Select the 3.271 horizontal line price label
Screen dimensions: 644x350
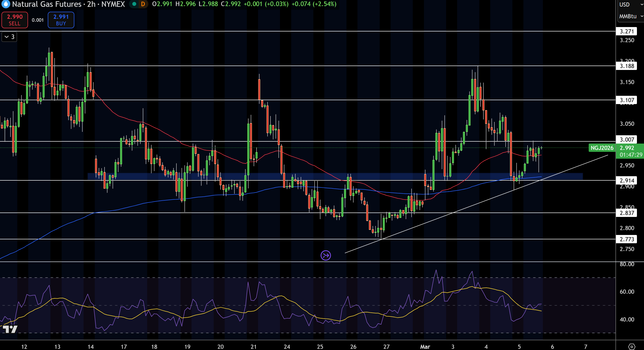pos(627,31)
